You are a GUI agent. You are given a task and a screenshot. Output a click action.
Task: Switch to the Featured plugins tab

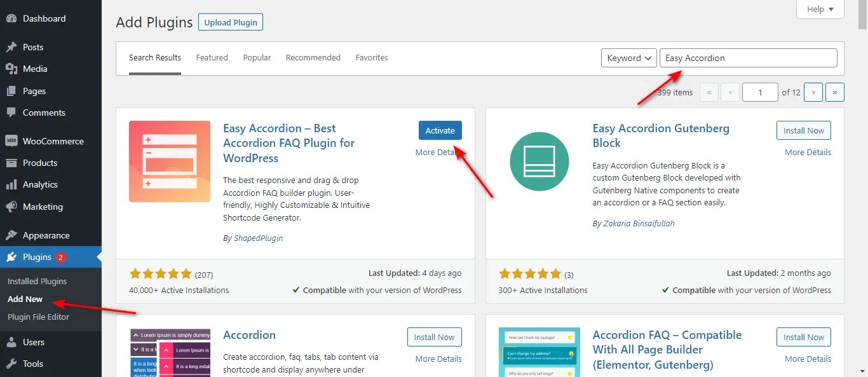click(x=212, y=57)
